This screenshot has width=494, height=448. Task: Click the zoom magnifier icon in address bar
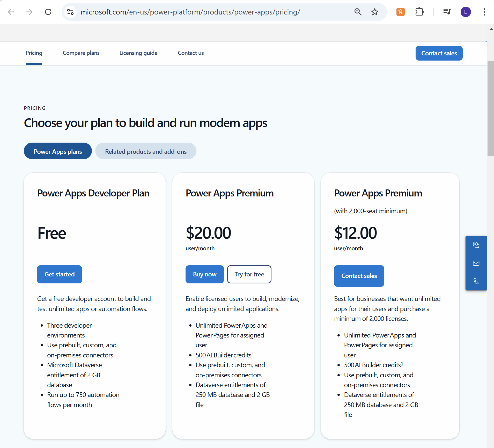click(x=358, y=12)
